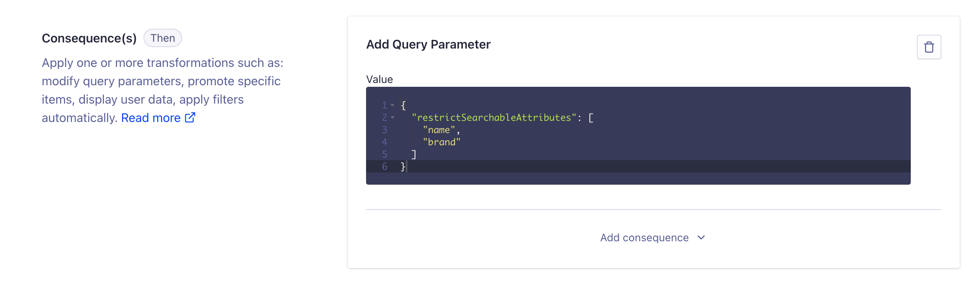Click line number 6 in the gutter
Screen dimensions: 980x286
point(384,166)
